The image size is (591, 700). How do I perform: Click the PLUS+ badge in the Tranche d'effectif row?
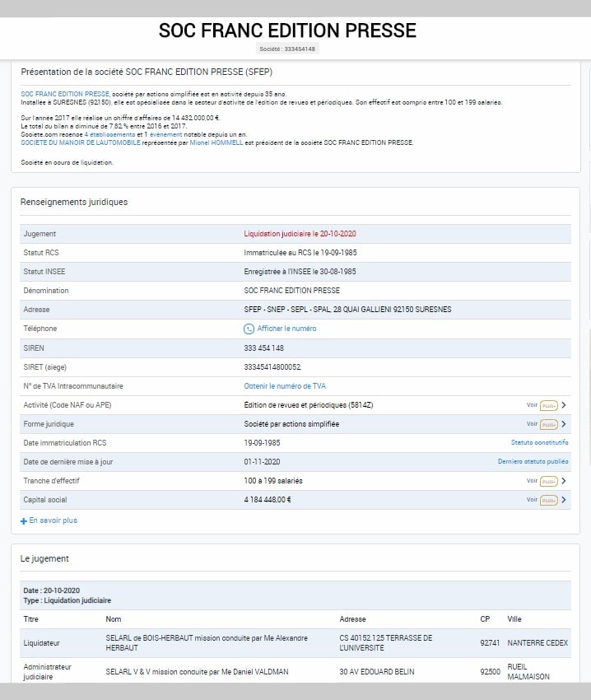tap(549, 481)
